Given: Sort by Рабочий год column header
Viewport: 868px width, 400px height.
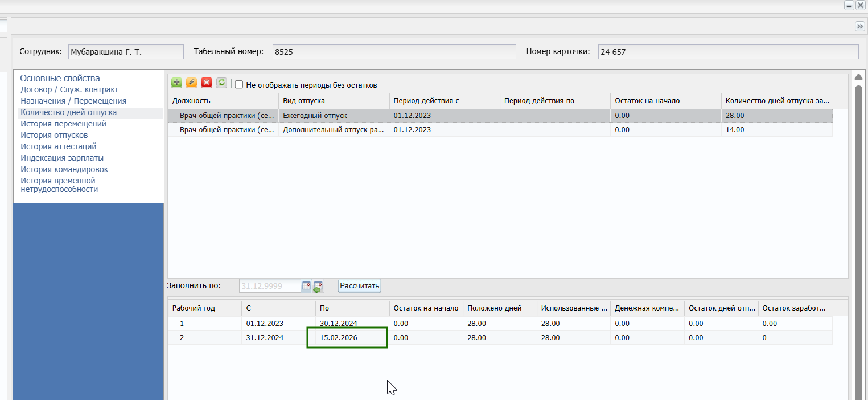Looking at the screenshot, I should [x=204, y=308].
